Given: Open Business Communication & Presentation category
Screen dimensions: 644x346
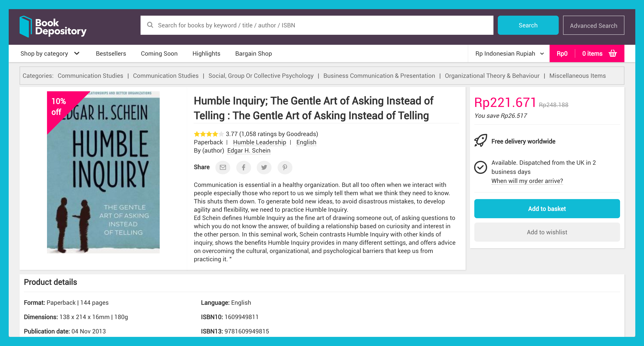Looking at the screenshot, I should click(379, 76).
